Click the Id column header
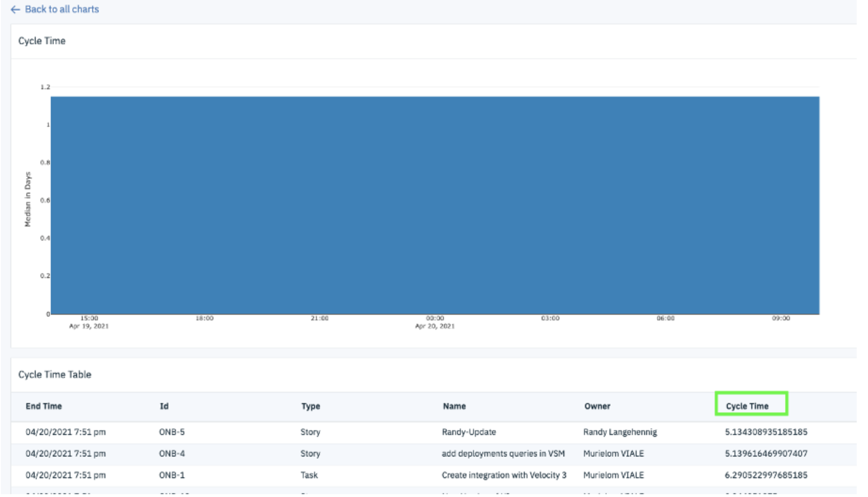The image size is (868, 497). (x=164, y=406)
